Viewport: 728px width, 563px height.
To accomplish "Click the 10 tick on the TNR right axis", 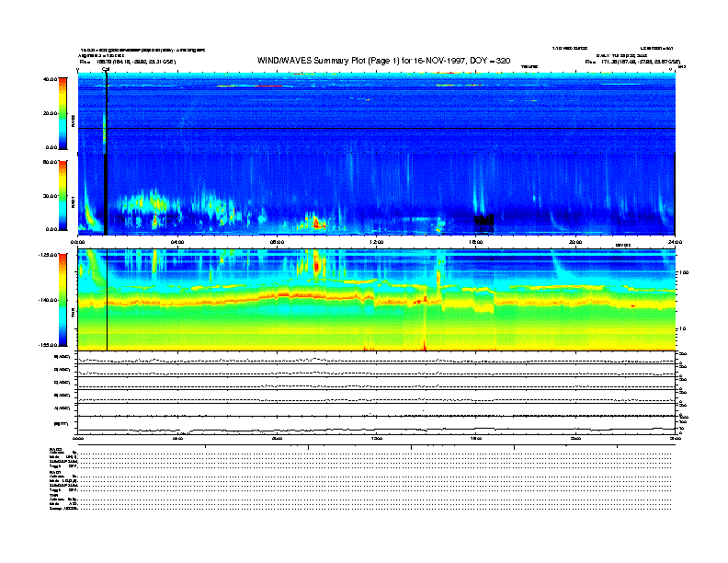I will click(x=682, y=329).
